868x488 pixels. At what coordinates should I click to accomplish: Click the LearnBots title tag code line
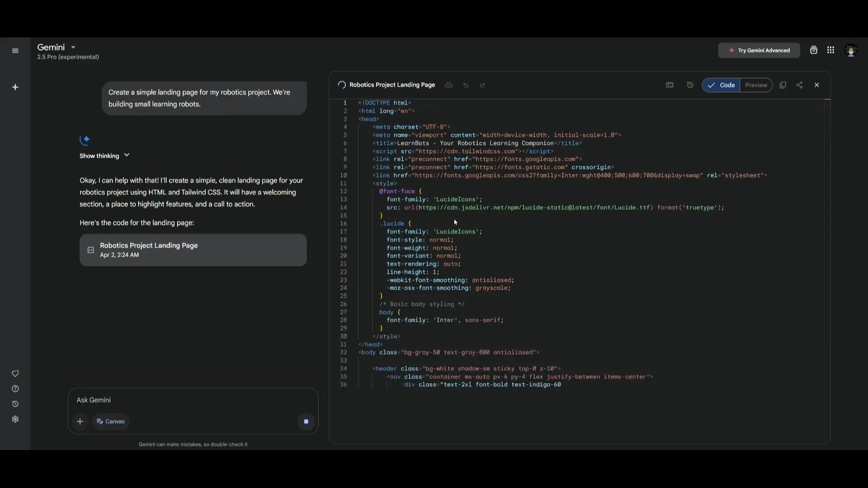pos(477,143)
